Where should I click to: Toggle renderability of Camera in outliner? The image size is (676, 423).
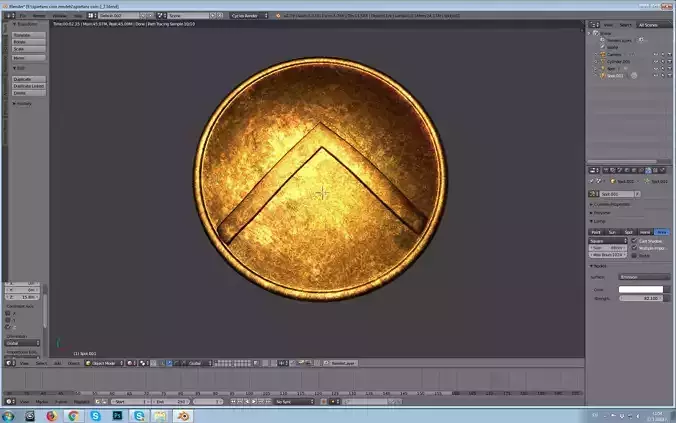(x=670, y=54)
